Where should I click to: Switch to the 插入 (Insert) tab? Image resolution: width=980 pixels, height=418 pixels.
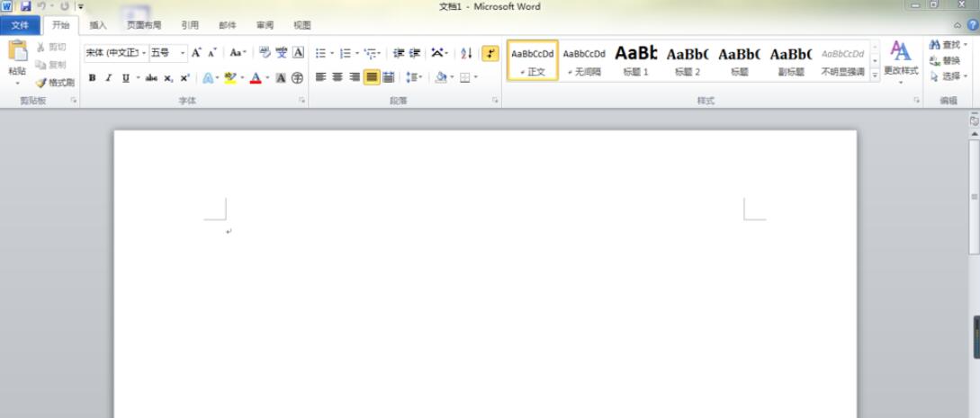98,25
